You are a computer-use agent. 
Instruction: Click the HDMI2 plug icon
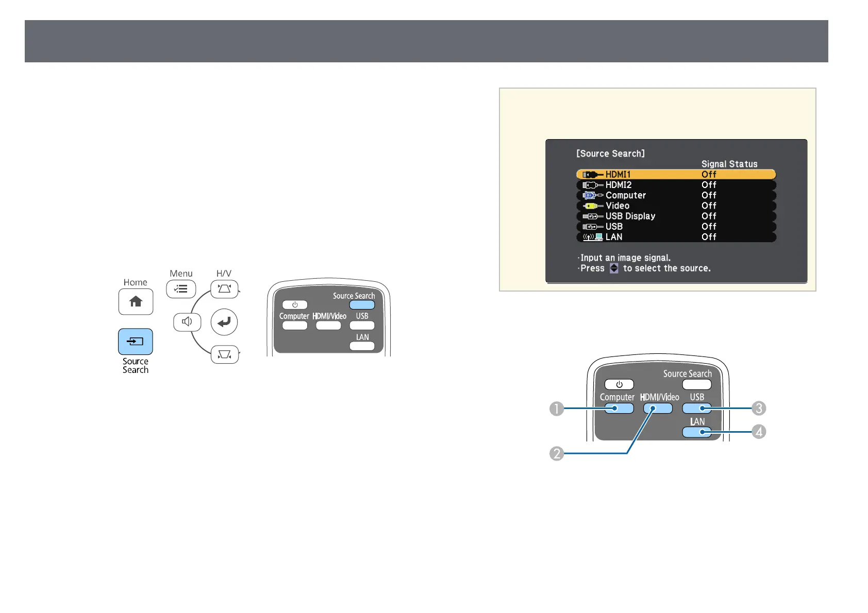(593, 185)
